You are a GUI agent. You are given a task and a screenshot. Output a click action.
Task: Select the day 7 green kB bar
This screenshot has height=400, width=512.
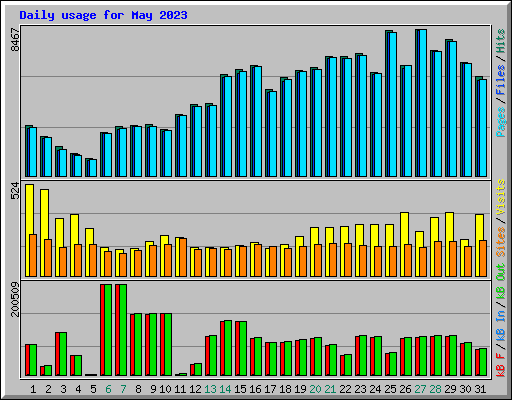pyautogui.click(x=123, y=330)
